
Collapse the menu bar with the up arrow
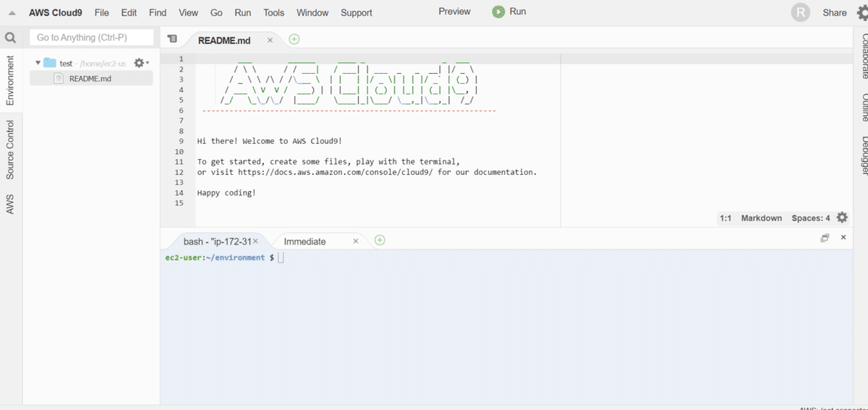click(x=12, y=12)
